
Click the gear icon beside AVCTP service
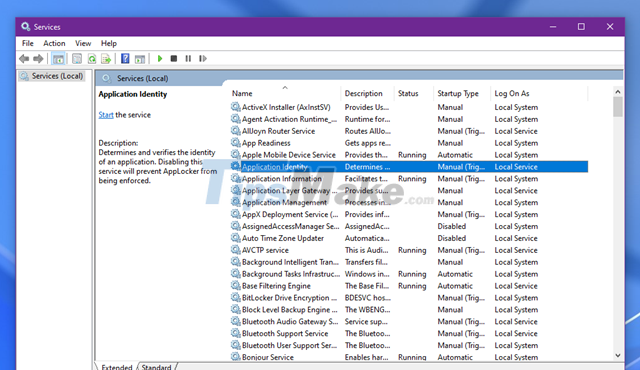click(236, 250)
